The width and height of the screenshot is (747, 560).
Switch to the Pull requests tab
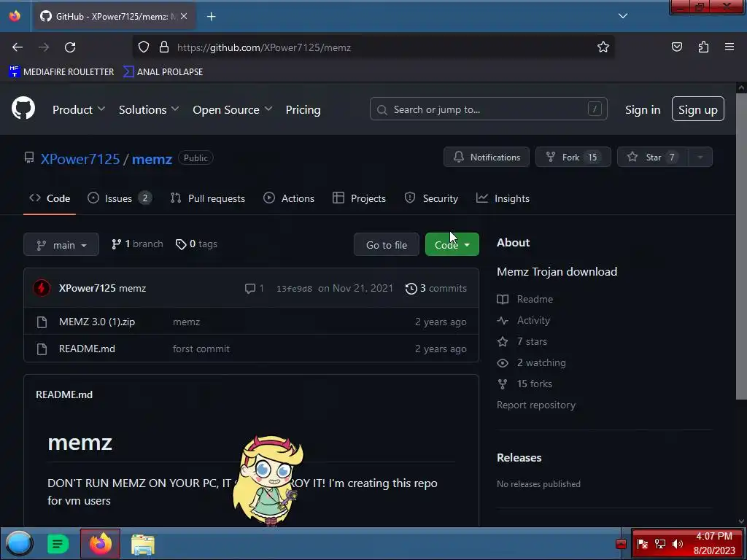208,198
